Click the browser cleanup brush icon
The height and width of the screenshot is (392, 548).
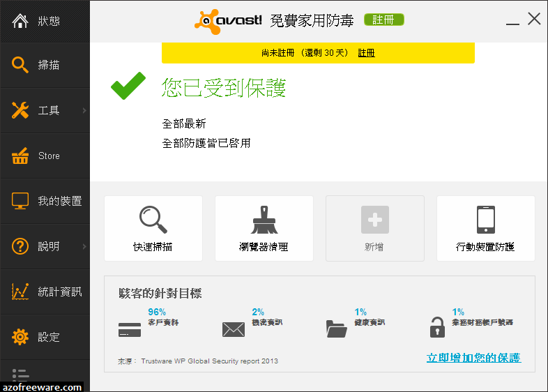[264, 220]
